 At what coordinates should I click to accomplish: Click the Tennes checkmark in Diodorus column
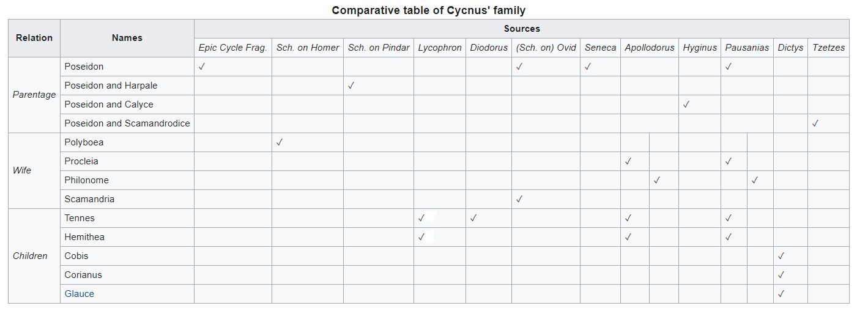pyautogui.click(x=473, y=218)
